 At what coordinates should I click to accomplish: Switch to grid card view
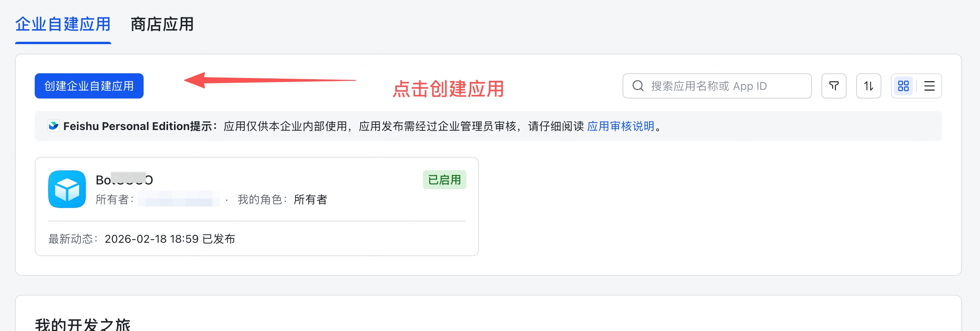[903, 86]
